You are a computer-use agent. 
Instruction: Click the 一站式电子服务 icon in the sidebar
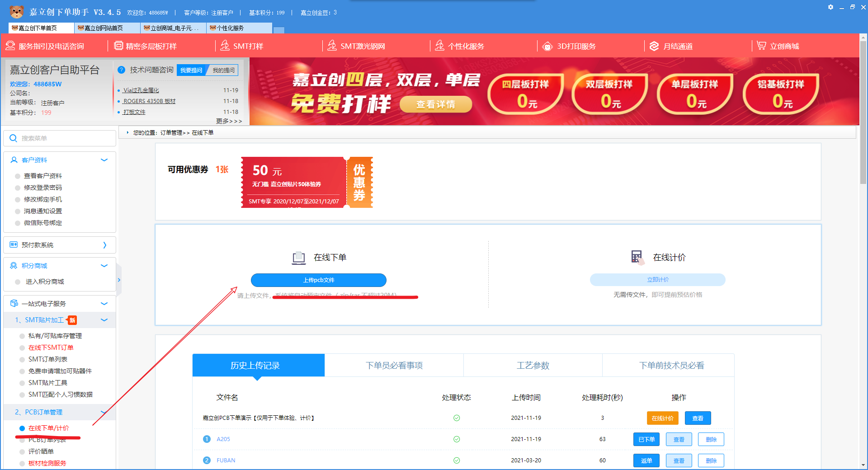14,304
